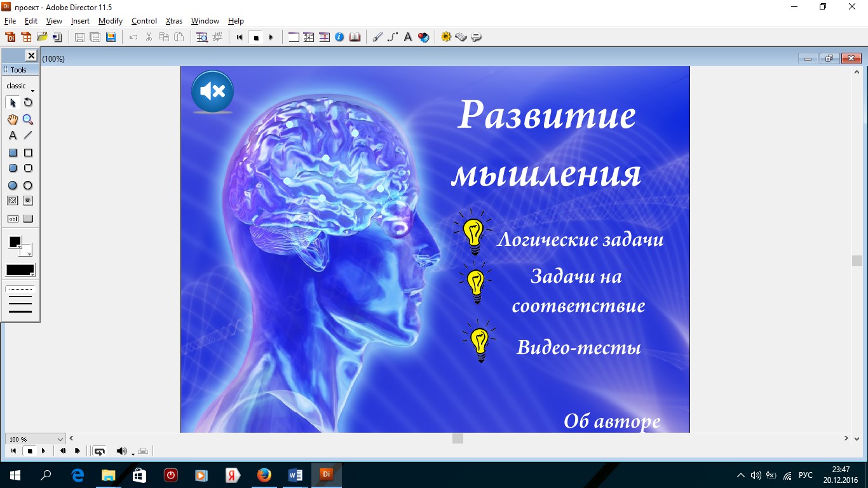
Task: Select the Rotate and Skew tool
Action: point(28,102)
